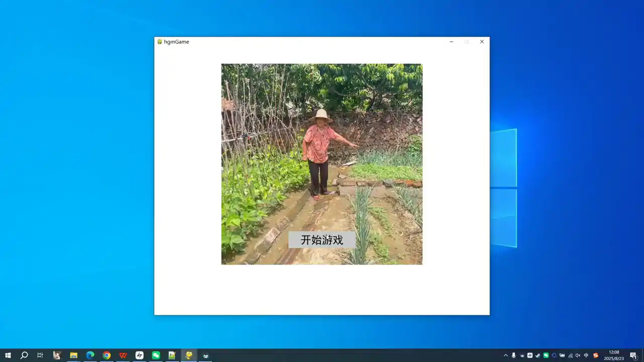Screen dimensions: 644x362
Task: Open the cat picture taskbar app
Action: [x=57, y=355]
